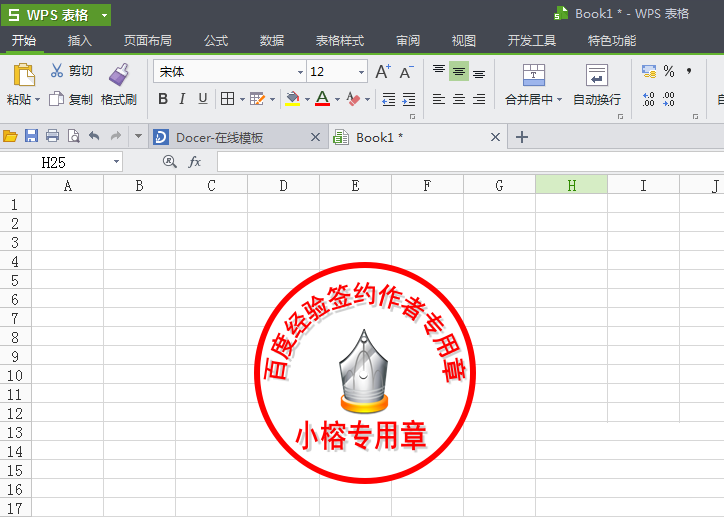Expand the borders dropdown arrow
The width and height of the screenshot is (724, 517).
(x=242, y=99)
